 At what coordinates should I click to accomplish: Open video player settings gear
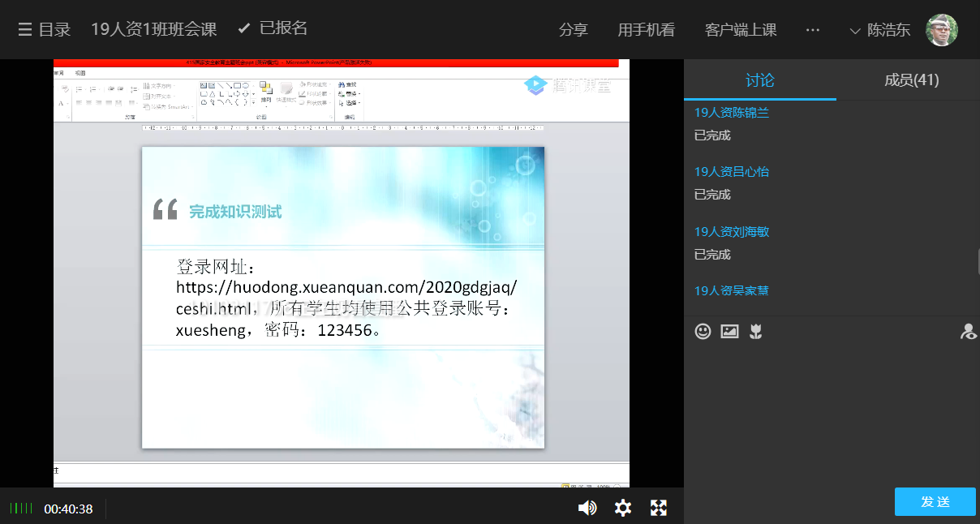coord(623,508)
